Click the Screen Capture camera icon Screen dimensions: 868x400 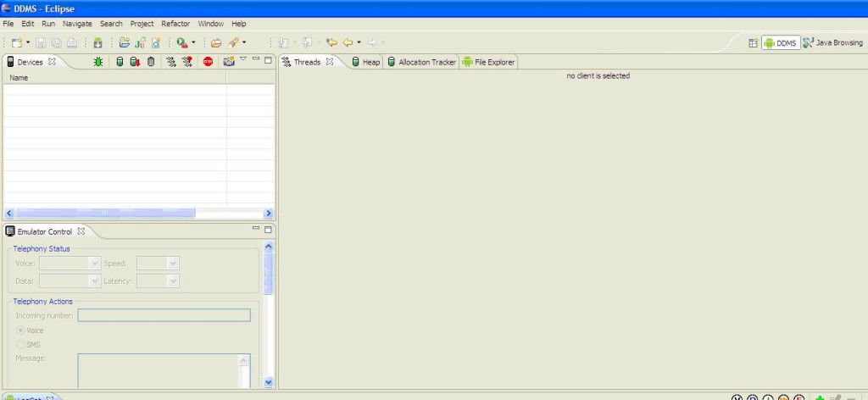[x=228, y=62]
